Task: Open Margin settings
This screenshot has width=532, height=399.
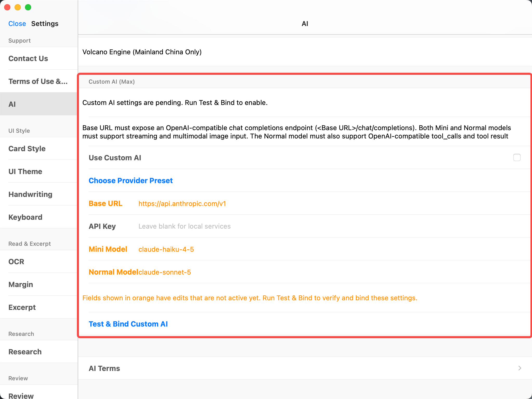Action: click(39, 284)
